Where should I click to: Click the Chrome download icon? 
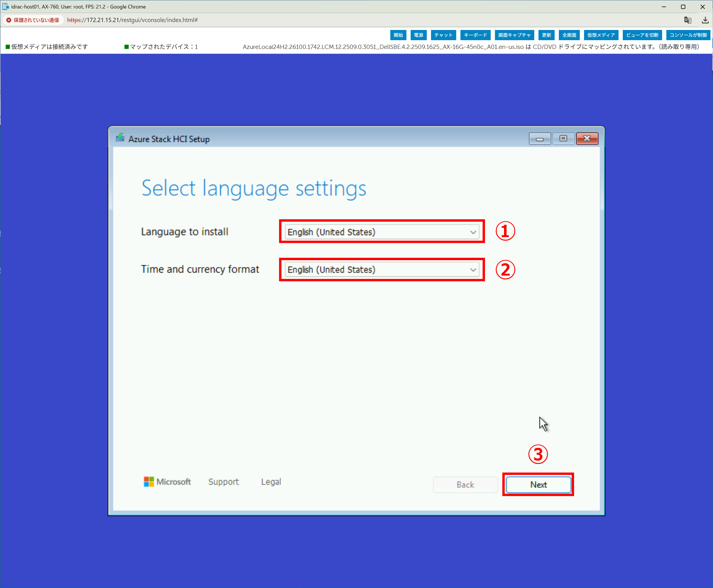click(705, 20)
